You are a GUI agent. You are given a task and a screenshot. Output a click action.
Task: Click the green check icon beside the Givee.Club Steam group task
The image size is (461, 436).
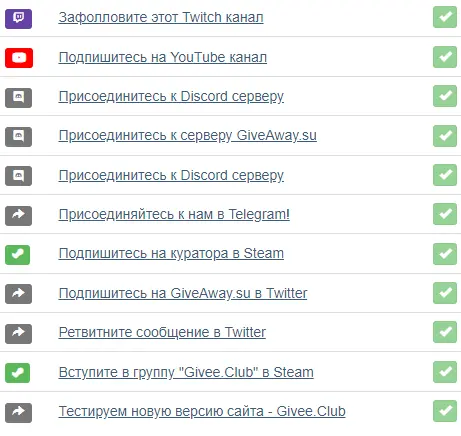pos(18,373)
